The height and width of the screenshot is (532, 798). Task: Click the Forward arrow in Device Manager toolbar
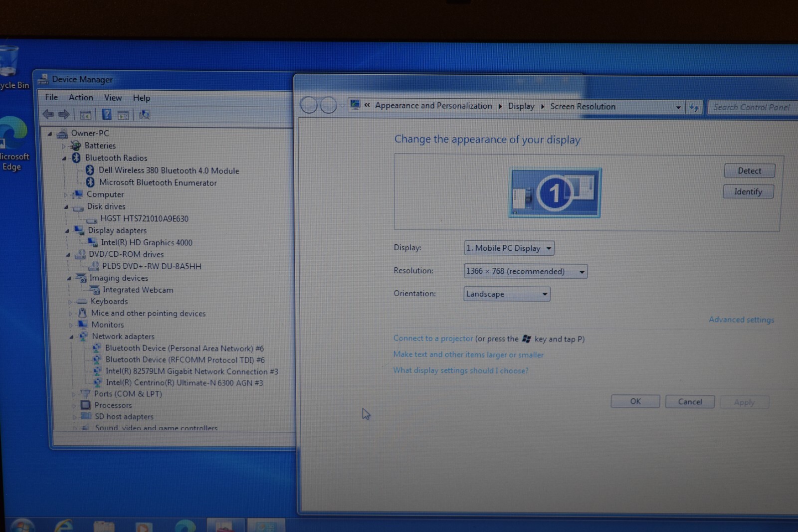tap(64, 114)
